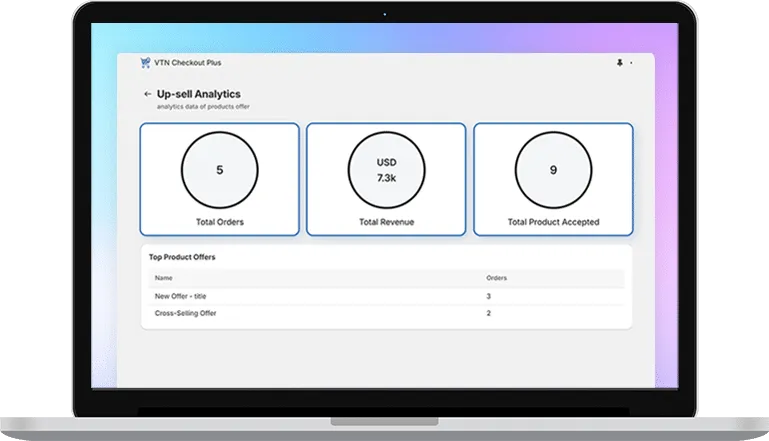Click the VTN Checkout Plus app title
The image size is (769, 441).
(188, 63)
